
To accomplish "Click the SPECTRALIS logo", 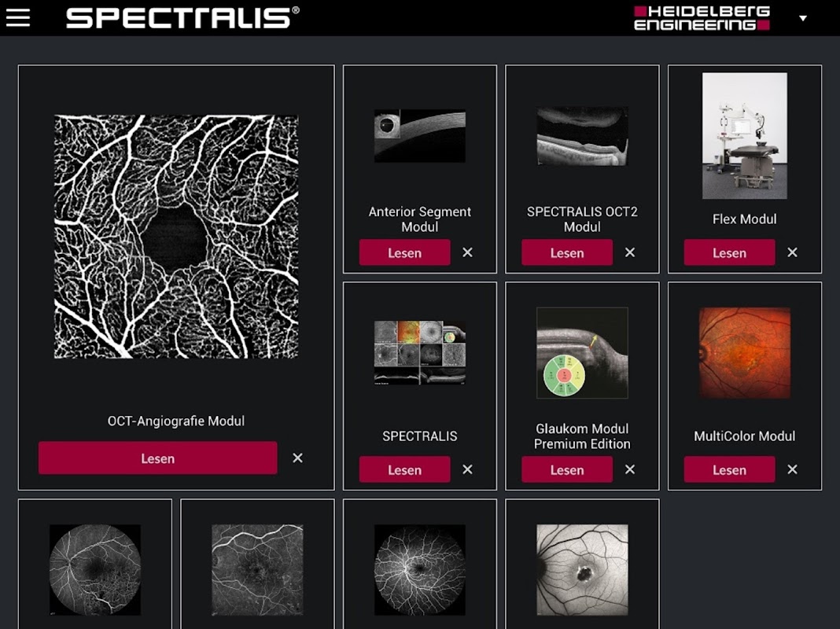I will click(x=182, y=17).
